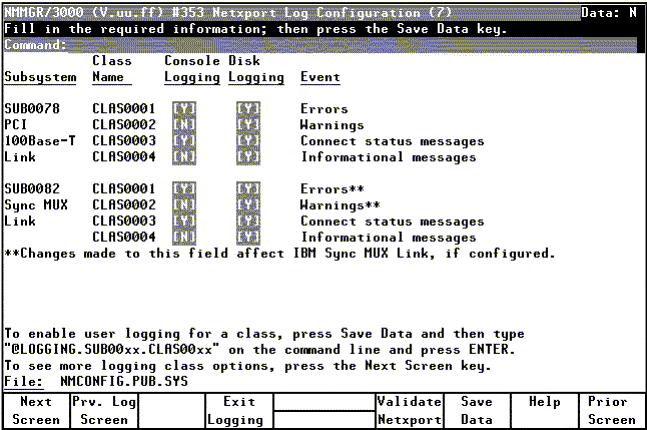647x430 pixels.
Task: Activate the Validate Netxport key
Action: (x=409, y=411)
